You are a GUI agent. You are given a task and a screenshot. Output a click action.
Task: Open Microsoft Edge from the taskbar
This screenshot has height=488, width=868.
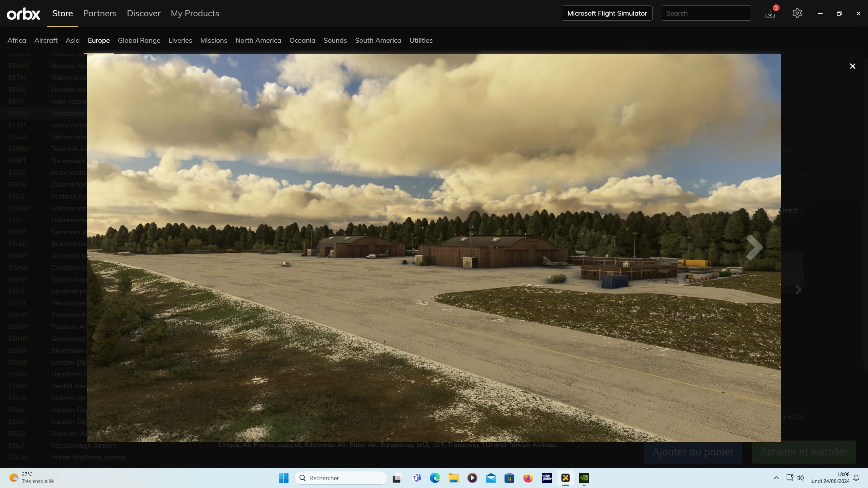435,478
